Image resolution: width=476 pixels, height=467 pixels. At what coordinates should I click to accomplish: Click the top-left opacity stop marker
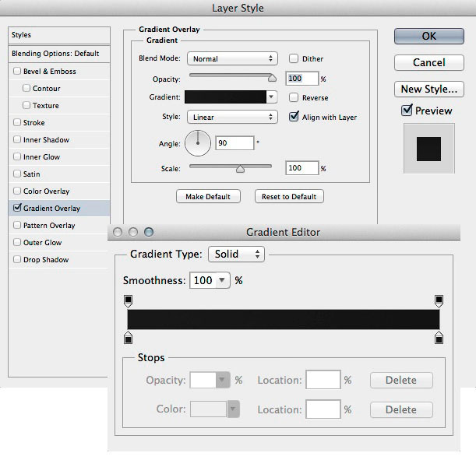pyautogui.click(x=128, y=300)
